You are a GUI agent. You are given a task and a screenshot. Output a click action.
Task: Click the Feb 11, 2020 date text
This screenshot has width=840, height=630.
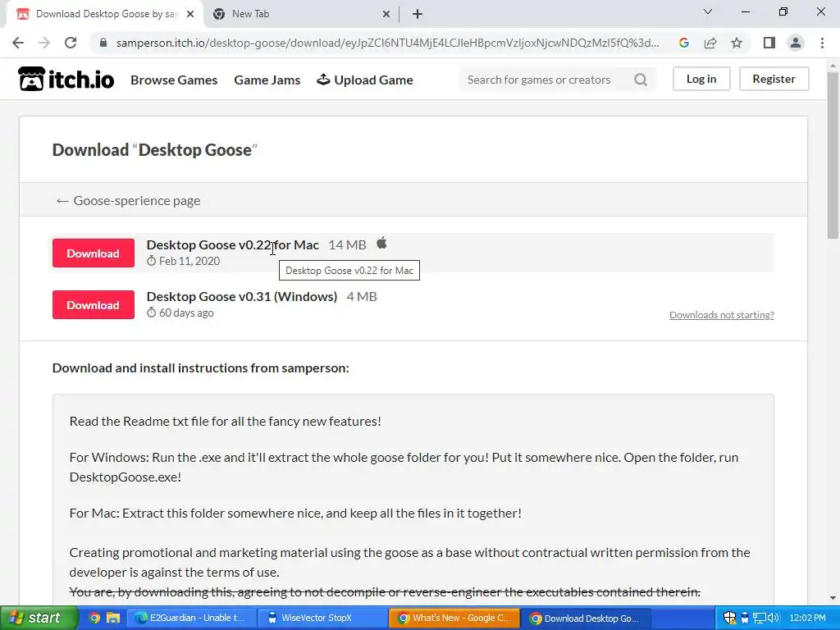[189, 261]
